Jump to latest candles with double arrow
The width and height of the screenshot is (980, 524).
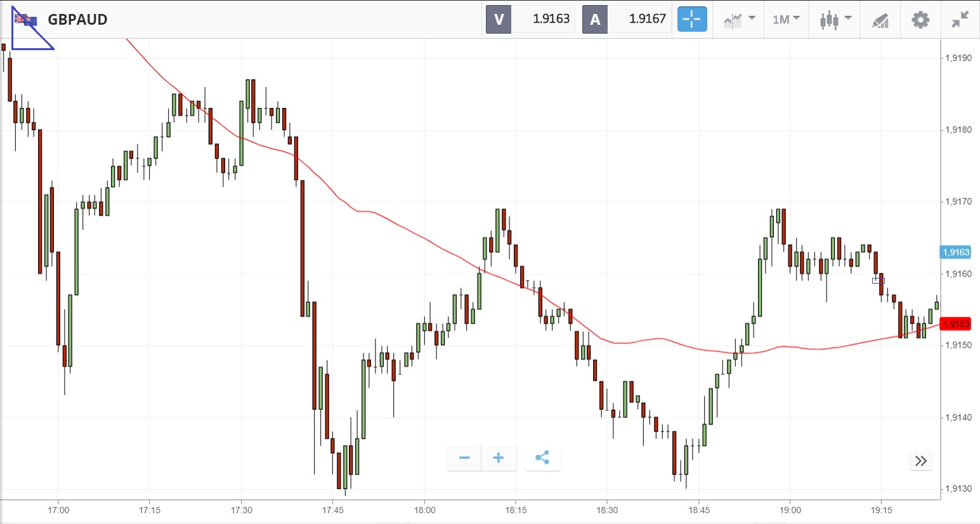click(921, 461)
